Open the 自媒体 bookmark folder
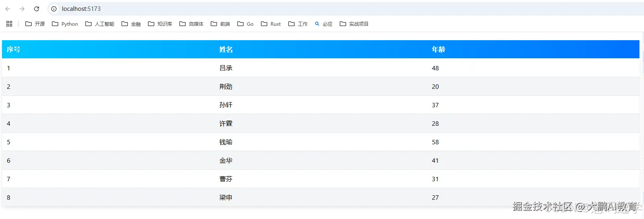This screenshot has width=644, height=219. click(191, 24)
